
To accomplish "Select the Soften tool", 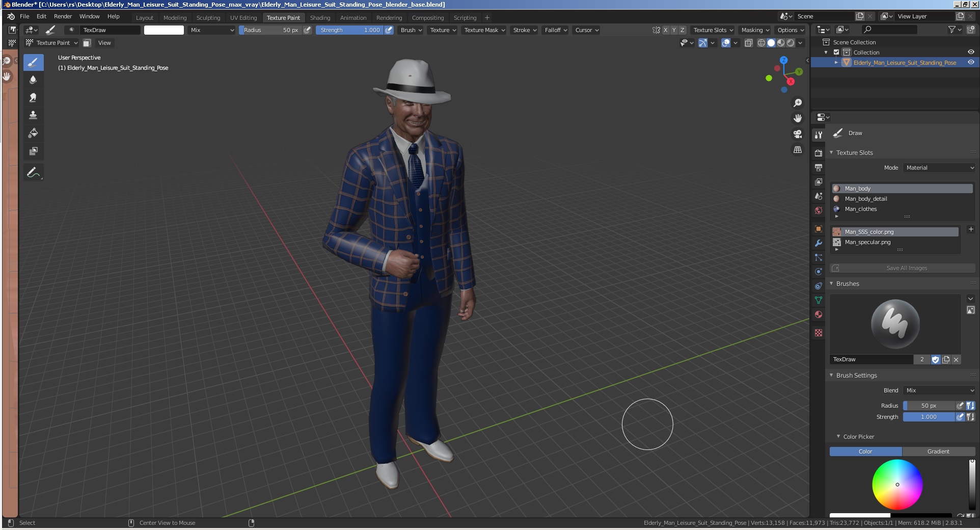I will (33, 79).
